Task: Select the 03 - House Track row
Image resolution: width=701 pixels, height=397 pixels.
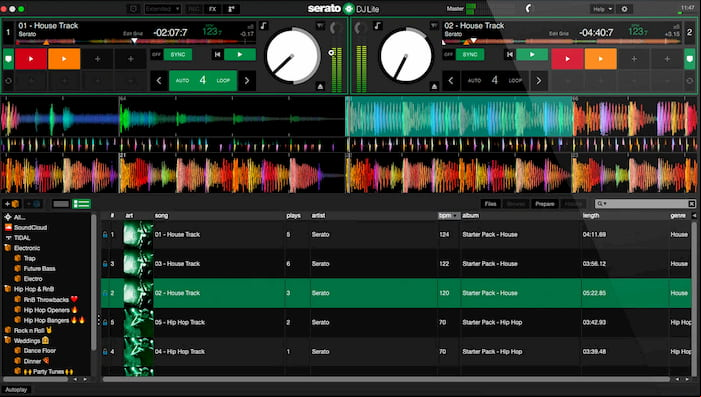Action: point(396,264)
